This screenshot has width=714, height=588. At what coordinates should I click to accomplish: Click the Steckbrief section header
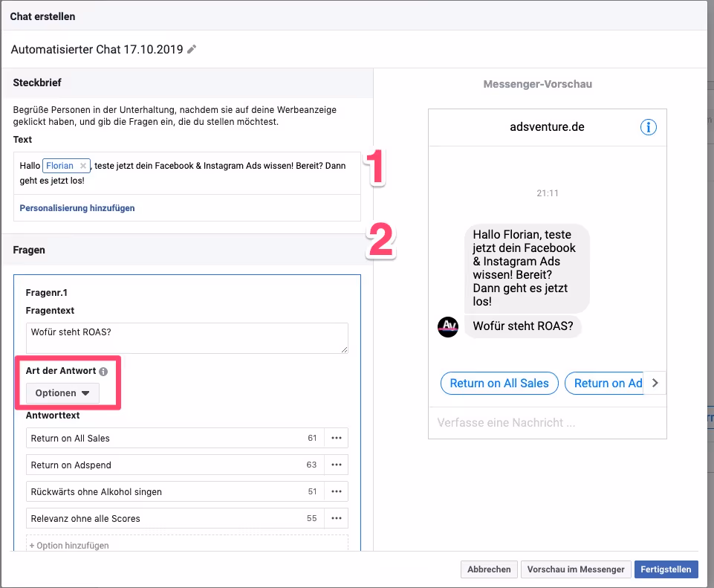tap(187, 83)
